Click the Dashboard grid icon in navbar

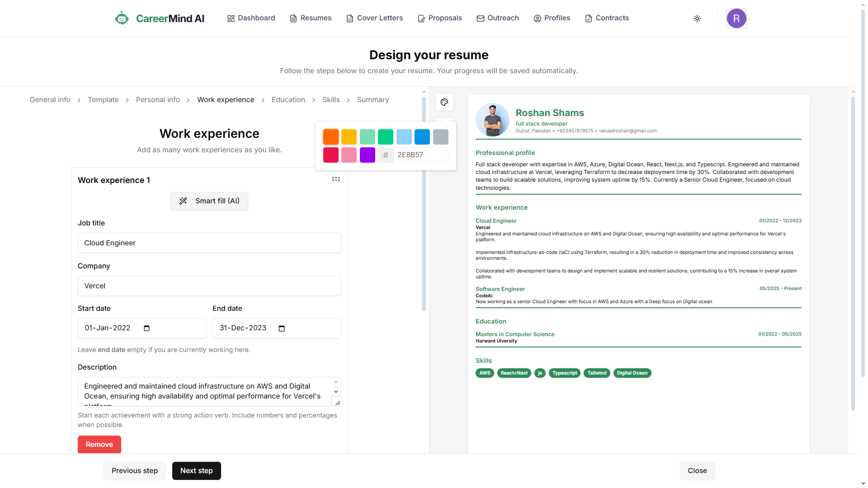coord(231,19)
